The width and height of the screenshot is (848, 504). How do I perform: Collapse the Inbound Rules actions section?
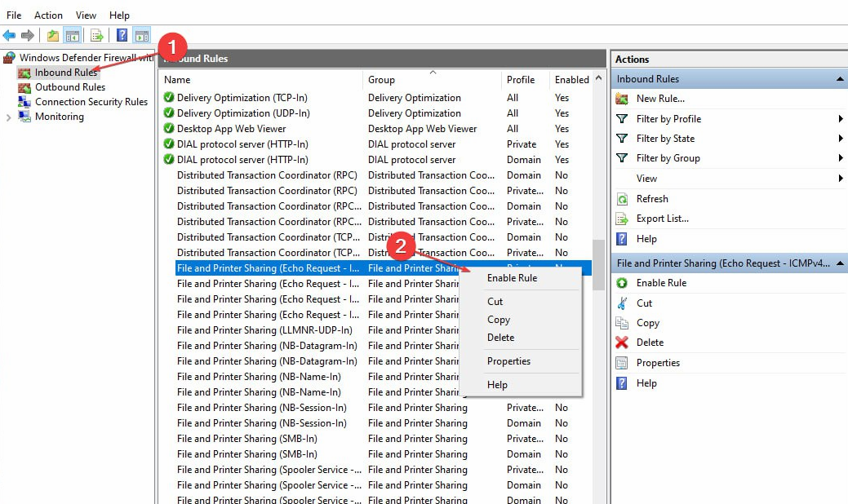(840, 79)
